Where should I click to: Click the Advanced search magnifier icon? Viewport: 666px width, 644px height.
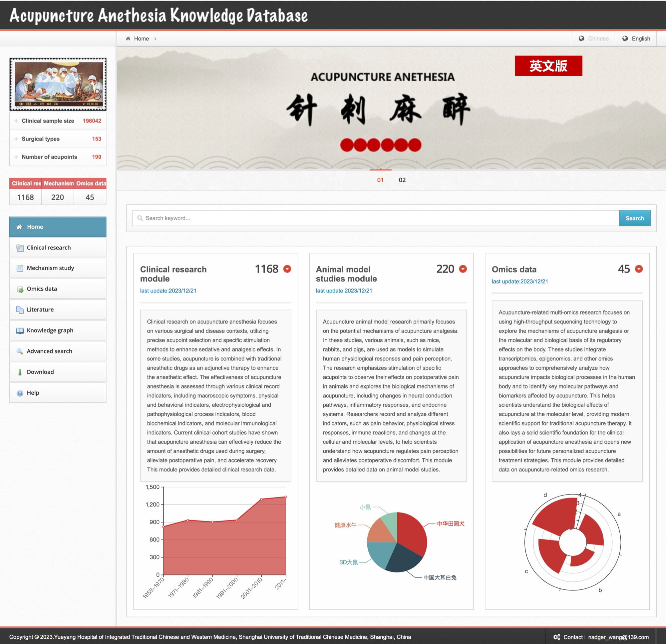pyautogui.click(x=20, y=351)
